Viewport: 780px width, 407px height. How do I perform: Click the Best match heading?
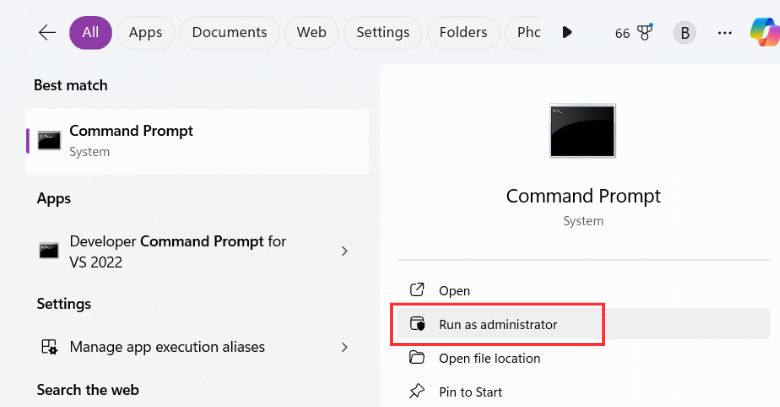pos(71,85)
